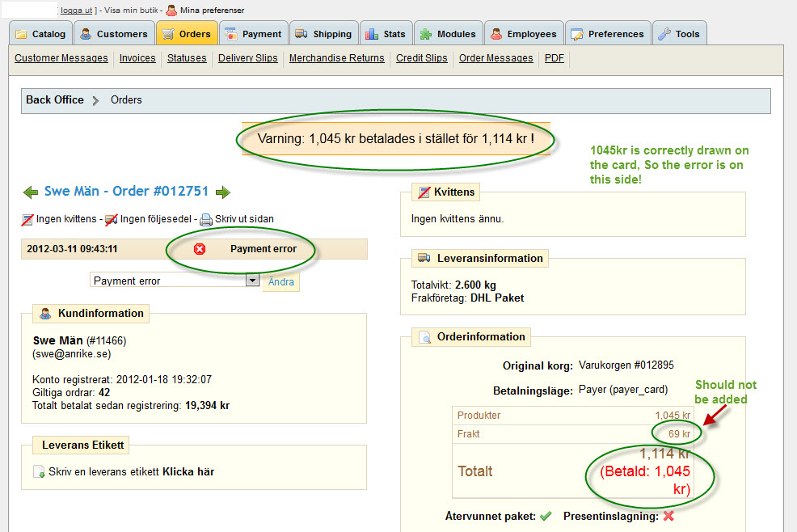Open the Merchandise Returns link

tap(336, 58)
